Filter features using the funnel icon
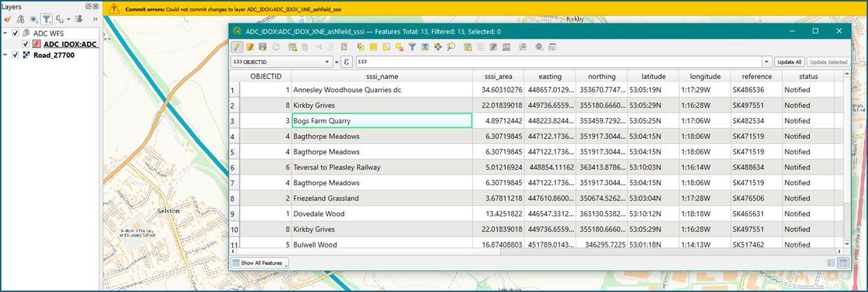Image resolution: width=868 pixels, height=292 pixels. 413,47
